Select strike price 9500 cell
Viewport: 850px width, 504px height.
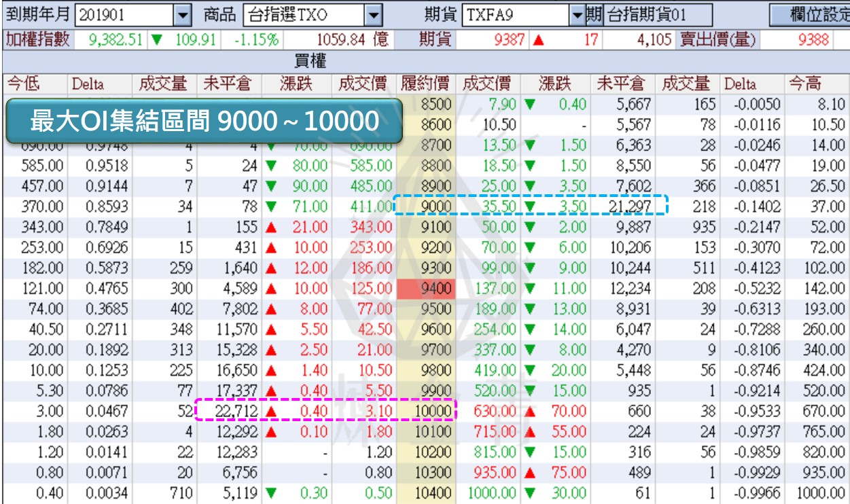coord(426,309)
